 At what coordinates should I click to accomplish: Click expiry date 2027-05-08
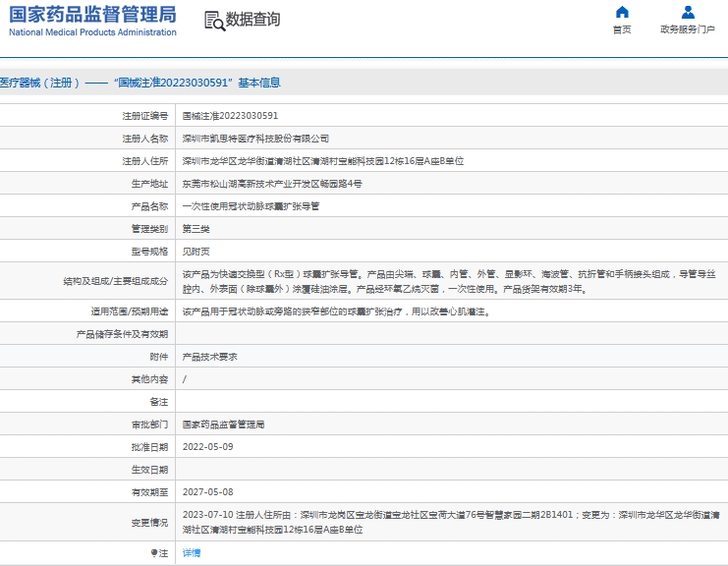(x=208, y=492)
